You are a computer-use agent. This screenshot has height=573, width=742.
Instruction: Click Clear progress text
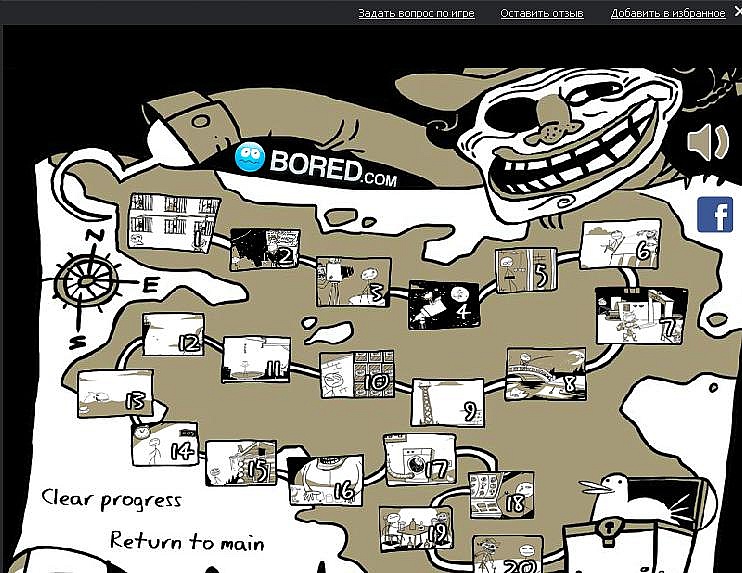pos(112,499)
